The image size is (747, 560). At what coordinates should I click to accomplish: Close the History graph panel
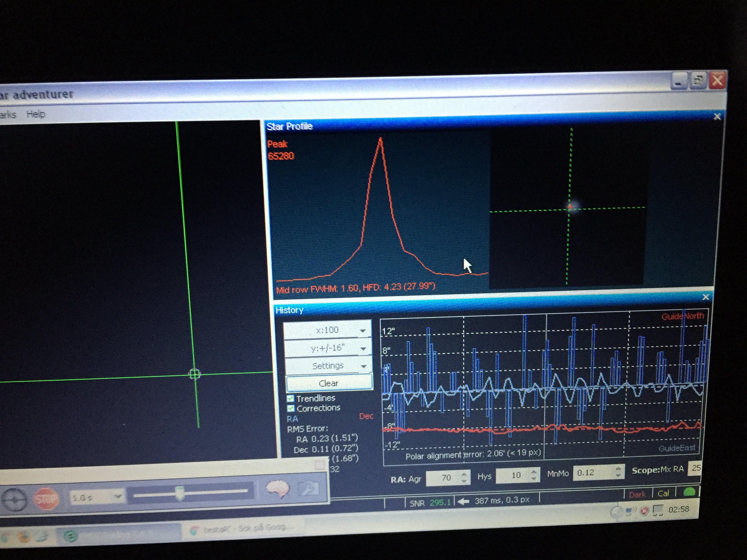pyautogui.click(x=706, y=297)
